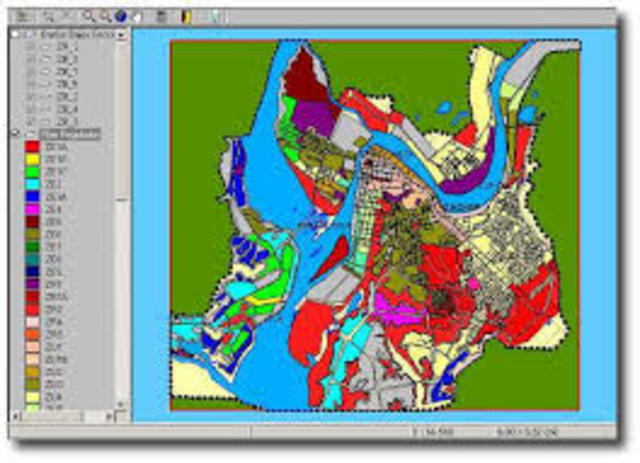640x463 pixels.
Task: Toggle visibility checkbox of last ZR layer row
Action: [x=31, y=122]
